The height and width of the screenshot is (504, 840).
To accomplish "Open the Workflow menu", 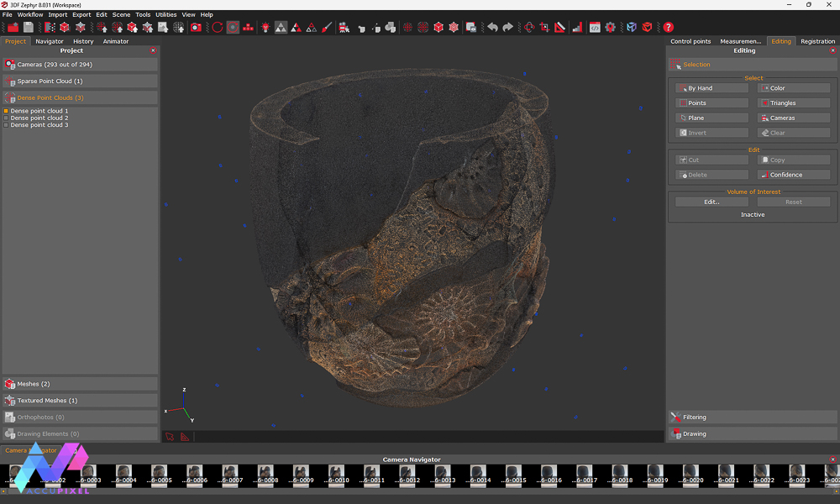I will pos(29,14).
